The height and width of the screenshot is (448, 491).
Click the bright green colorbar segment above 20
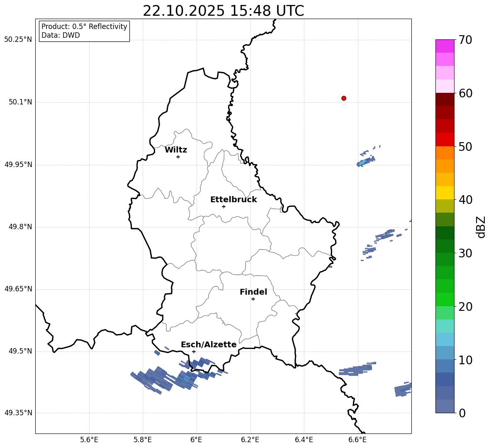[445, 299]
